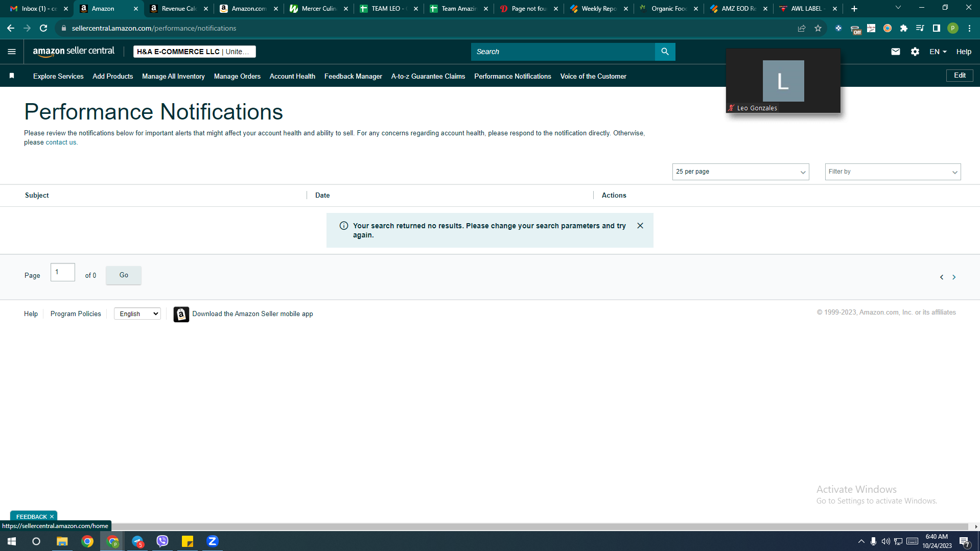Click the share page icon in address bar
Image resolution: width=980 pixels, height=551 pixels.
coord(802,28)
